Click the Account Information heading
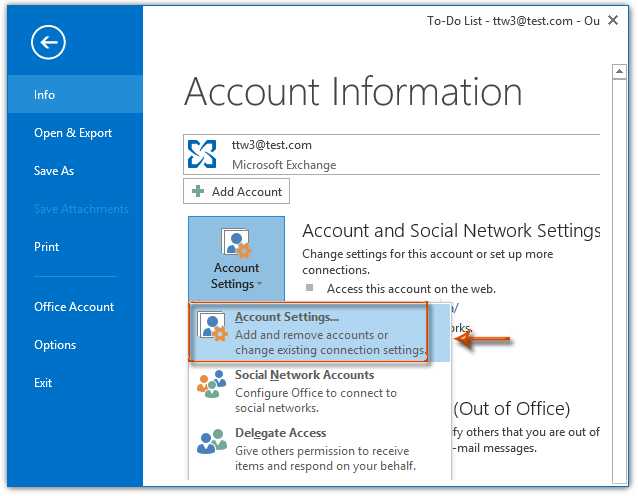 [x=353, y=92]
